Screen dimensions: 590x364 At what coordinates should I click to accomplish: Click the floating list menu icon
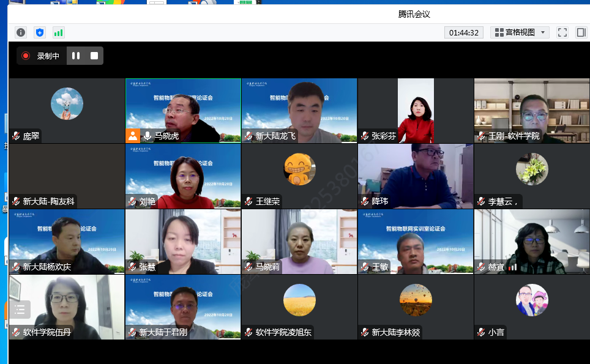pyautogui.click(x=20, y=310)
